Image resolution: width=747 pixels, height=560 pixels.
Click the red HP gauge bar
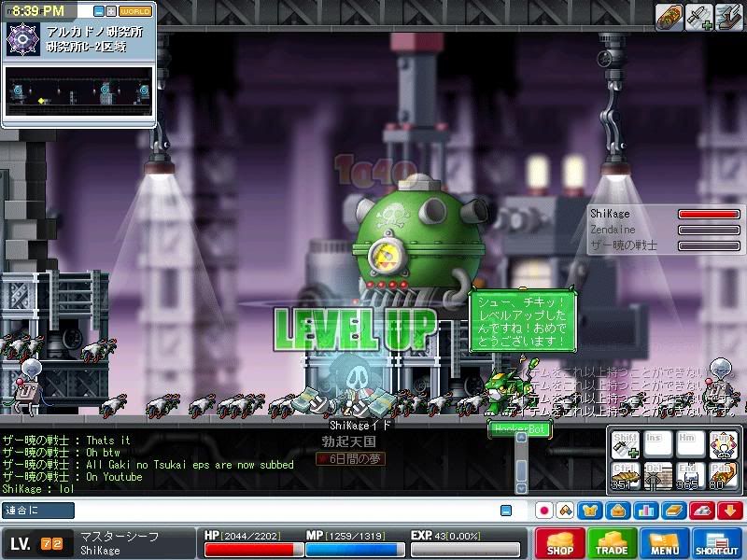(x=254, y=550)
